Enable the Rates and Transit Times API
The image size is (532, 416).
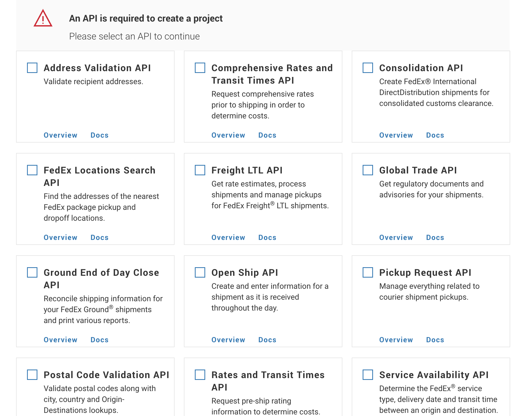tap(200, 375)
